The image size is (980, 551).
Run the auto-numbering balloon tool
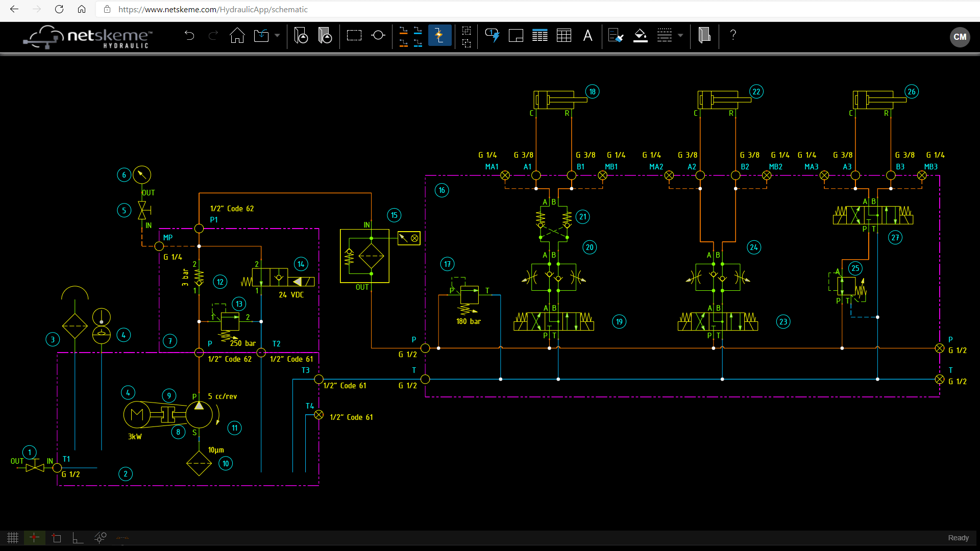(493, 35)
